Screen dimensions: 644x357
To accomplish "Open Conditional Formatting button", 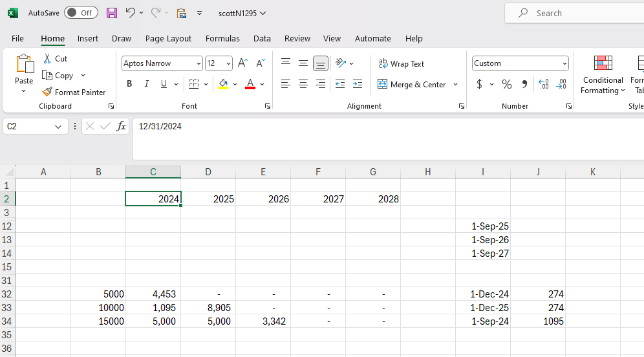I will [x=603, y=74].
